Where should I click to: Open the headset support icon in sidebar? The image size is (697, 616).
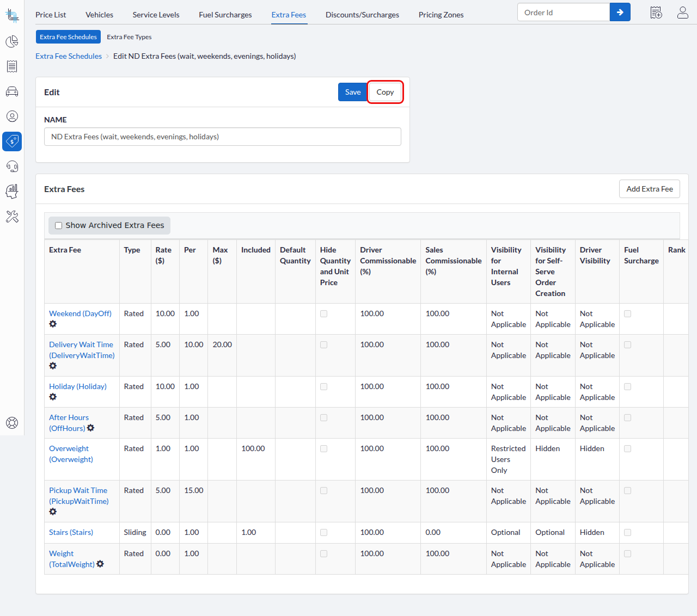pos(12,167)
